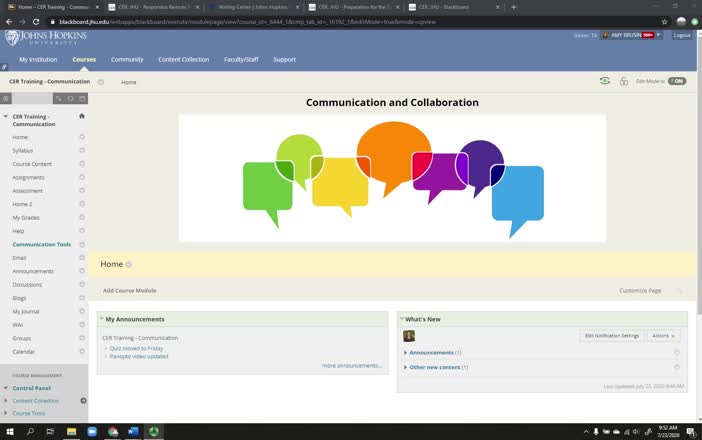Open Discussions menu link
This screenshot has height=440, width=702.
click(27, 285)
